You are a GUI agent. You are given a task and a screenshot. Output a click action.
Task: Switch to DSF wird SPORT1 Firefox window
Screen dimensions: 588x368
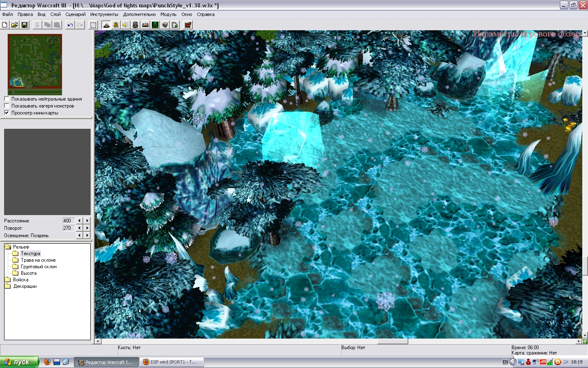pyautogui.click(x=171, y=362)
